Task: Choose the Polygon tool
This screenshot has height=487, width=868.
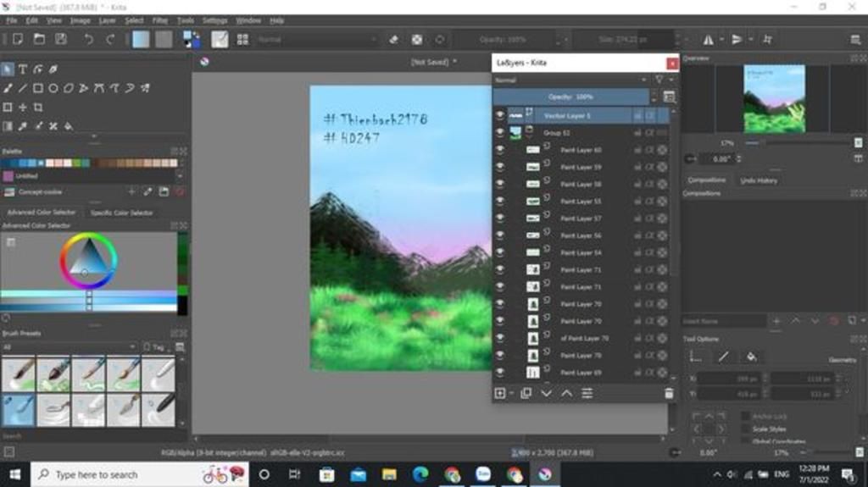Action: (x=69, y=88)
